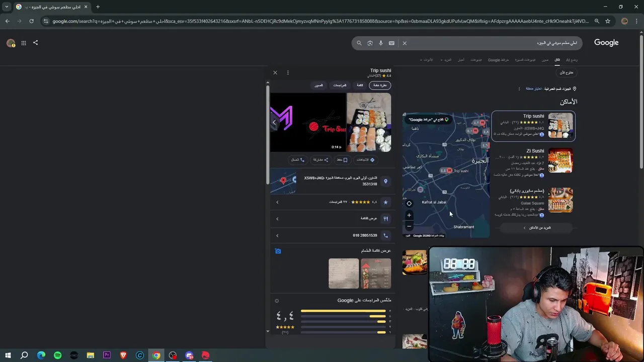Click the اختيار منطقة choose area link
Screen dimensions: 644x362
pos(533,89)
